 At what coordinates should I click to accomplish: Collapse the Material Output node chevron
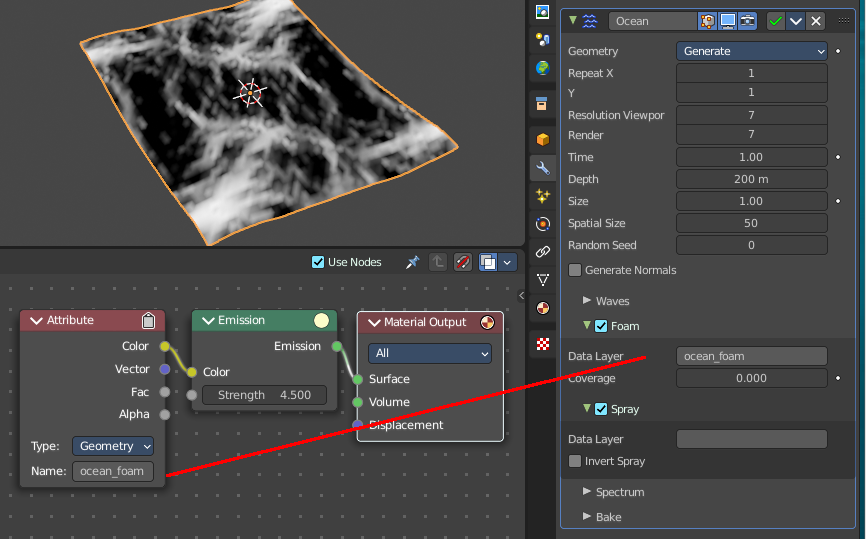(374, 323)
